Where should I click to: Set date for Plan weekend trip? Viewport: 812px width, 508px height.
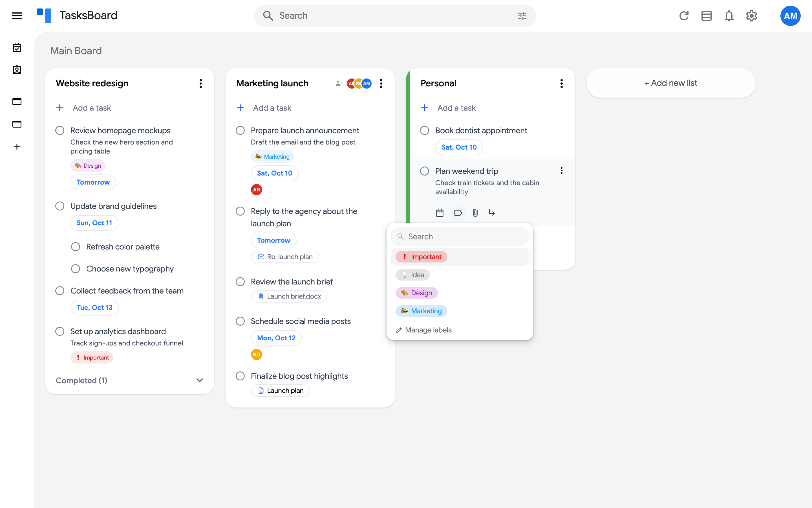440,213
